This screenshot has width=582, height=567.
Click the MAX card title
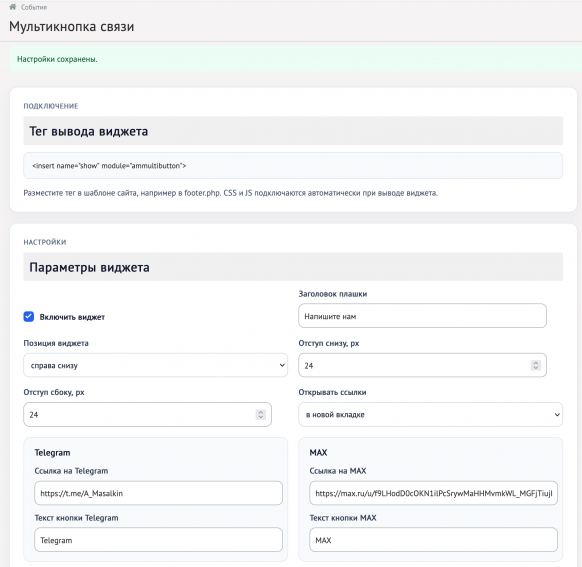click(318, 453)
